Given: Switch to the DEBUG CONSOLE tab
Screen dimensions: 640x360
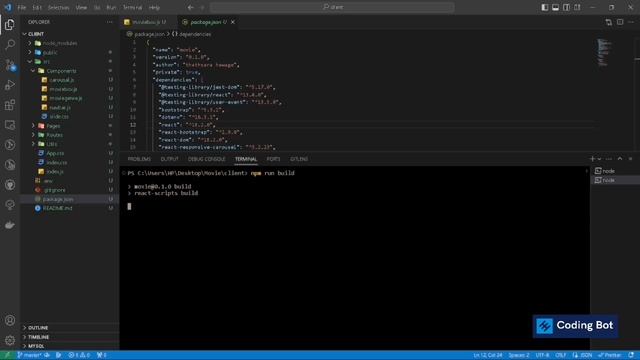Looking at the screenshot, I should [207, 159].
